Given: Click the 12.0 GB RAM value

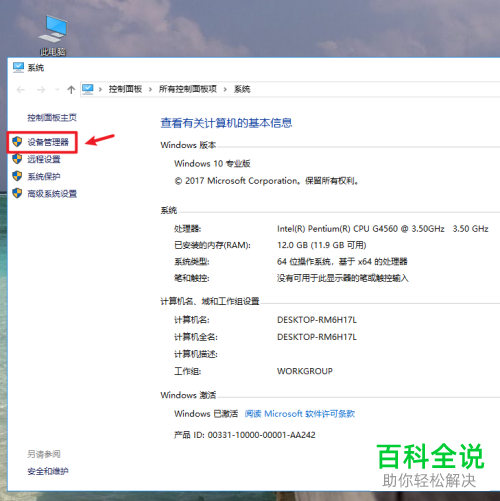Looking at the screenshot, I should (322, 245).
